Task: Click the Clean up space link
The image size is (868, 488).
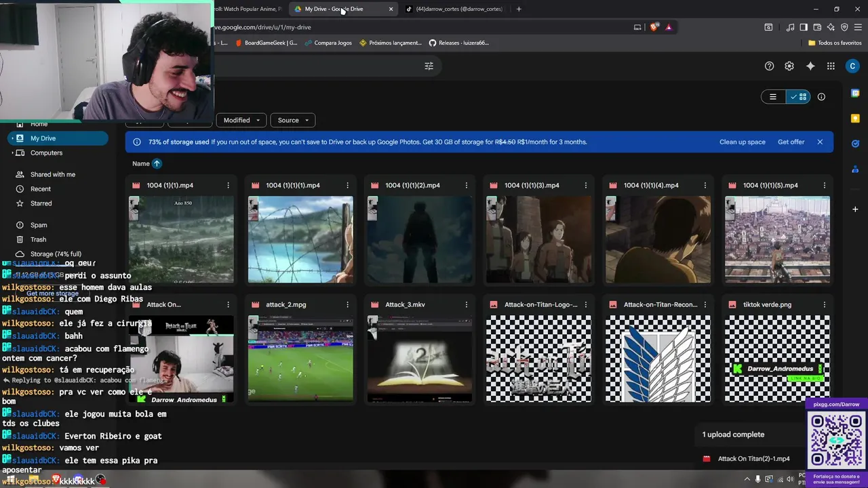Action: point(743,142)
